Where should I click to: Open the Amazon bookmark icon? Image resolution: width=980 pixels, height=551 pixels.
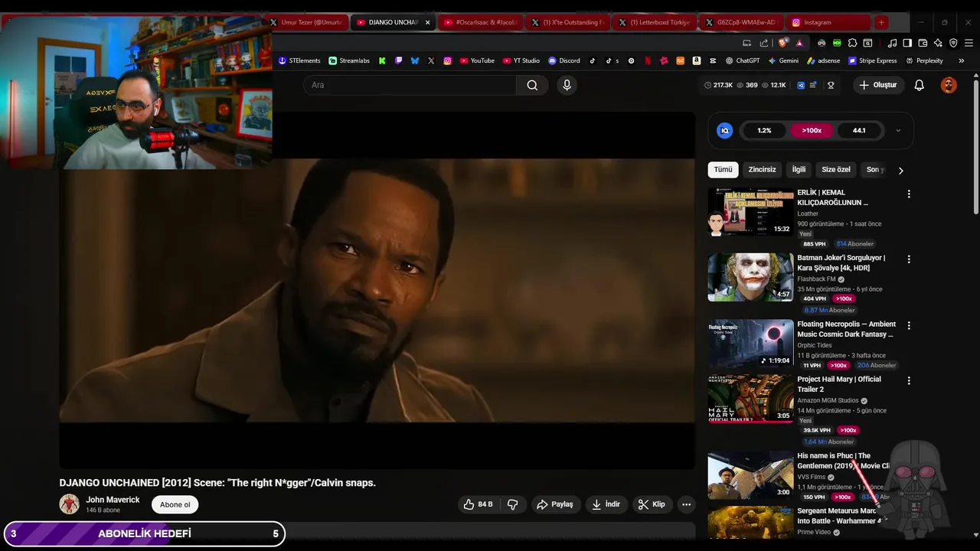tap(697, 60)
